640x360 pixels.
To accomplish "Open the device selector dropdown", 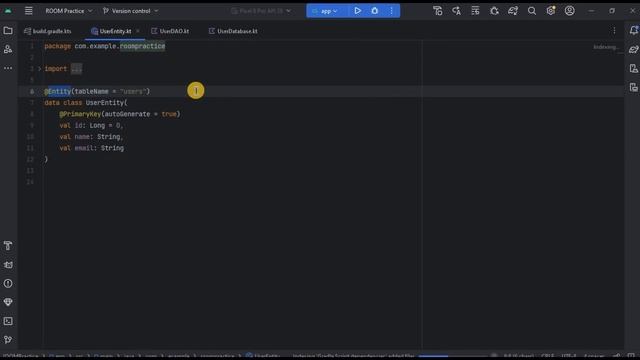I will point(261,11).
